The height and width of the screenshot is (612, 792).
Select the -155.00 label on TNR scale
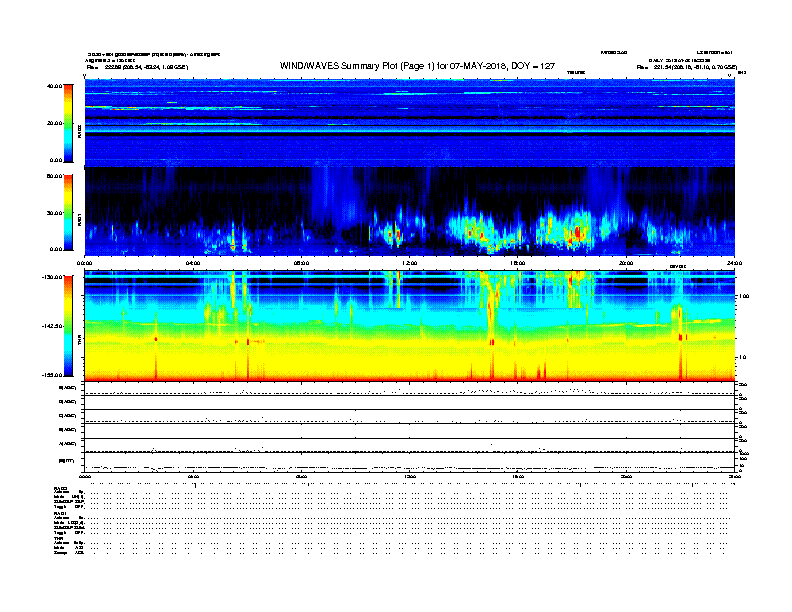pyautogui.click(x=53, y=375)
